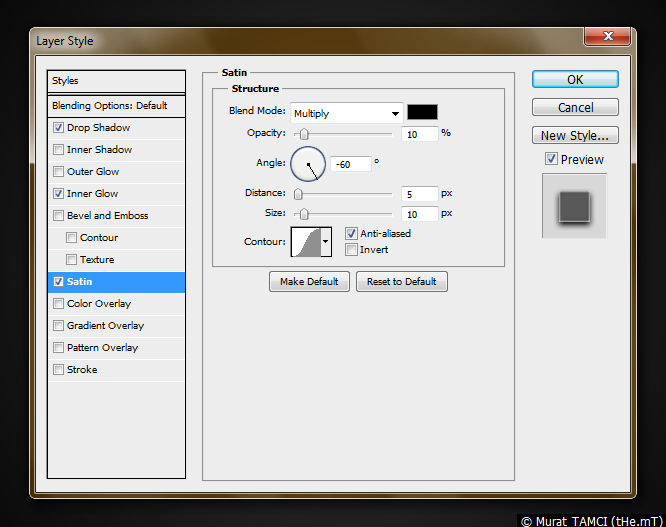666x527 pixels.
Task: Close the Layer Style dialog
Action: pyautogui.click(x=608, y=38)
